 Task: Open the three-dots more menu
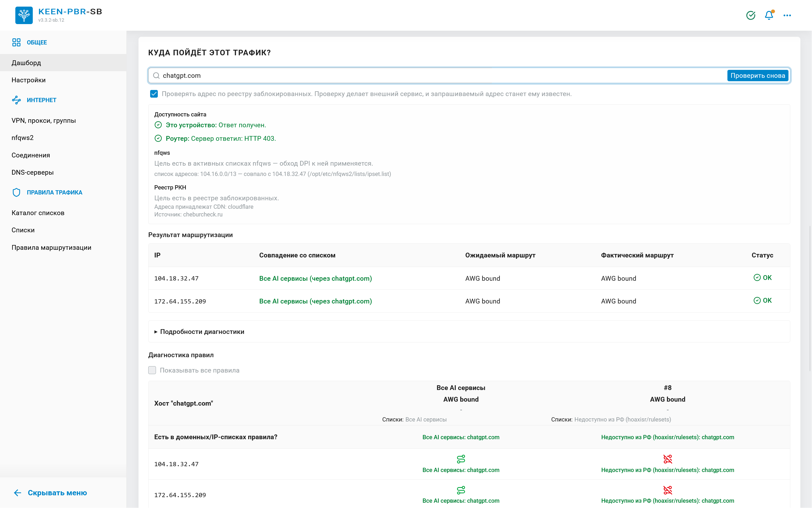(x=787, y=15)
